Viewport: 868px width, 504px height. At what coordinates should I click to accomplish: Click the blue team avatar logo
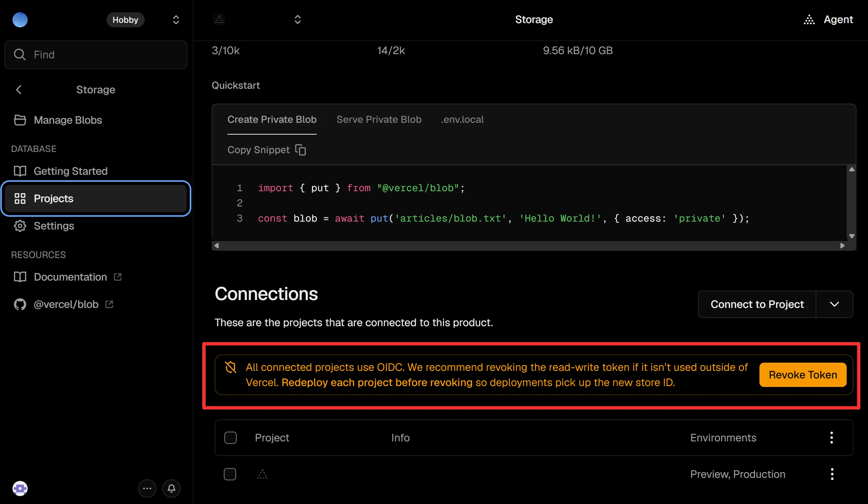tap(20, 20)
